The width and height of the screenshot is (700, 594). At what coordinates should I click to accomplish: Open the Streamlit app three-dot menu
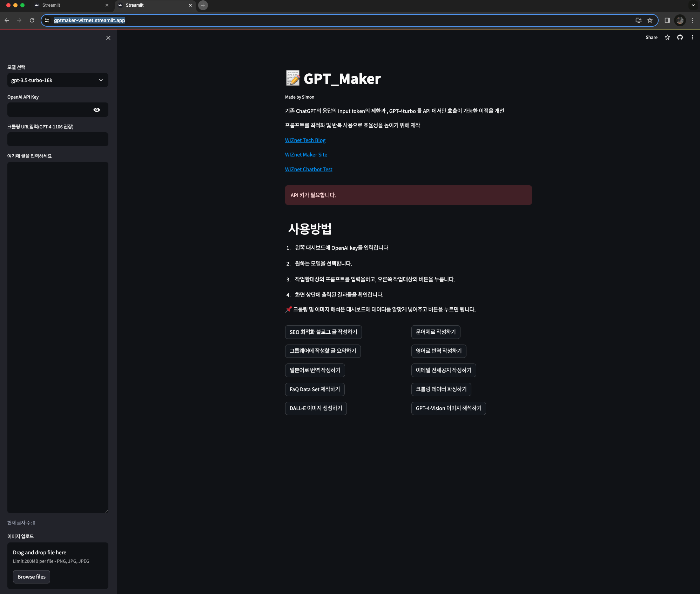point(693,38)
